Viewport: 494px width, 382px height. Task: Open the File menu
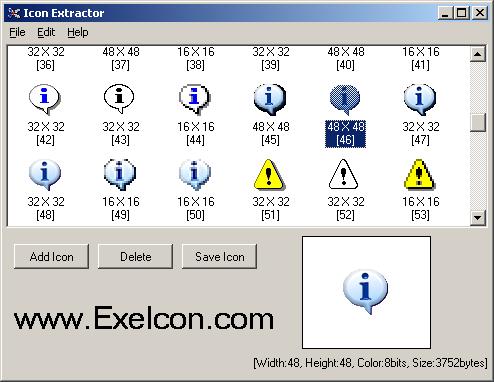[x=17, y=32]
